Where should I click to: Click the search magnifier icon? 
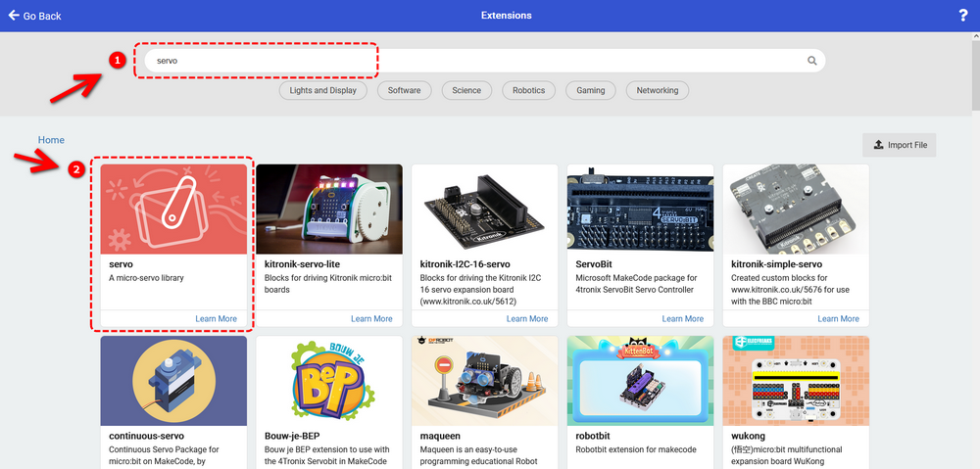(x=811, y=61)
